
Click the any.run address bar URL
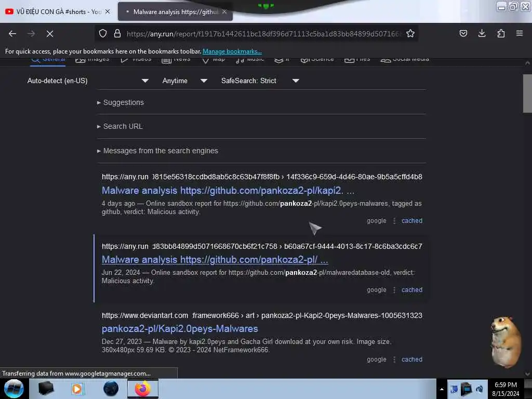pyautogui.click(x=263, y=34)
